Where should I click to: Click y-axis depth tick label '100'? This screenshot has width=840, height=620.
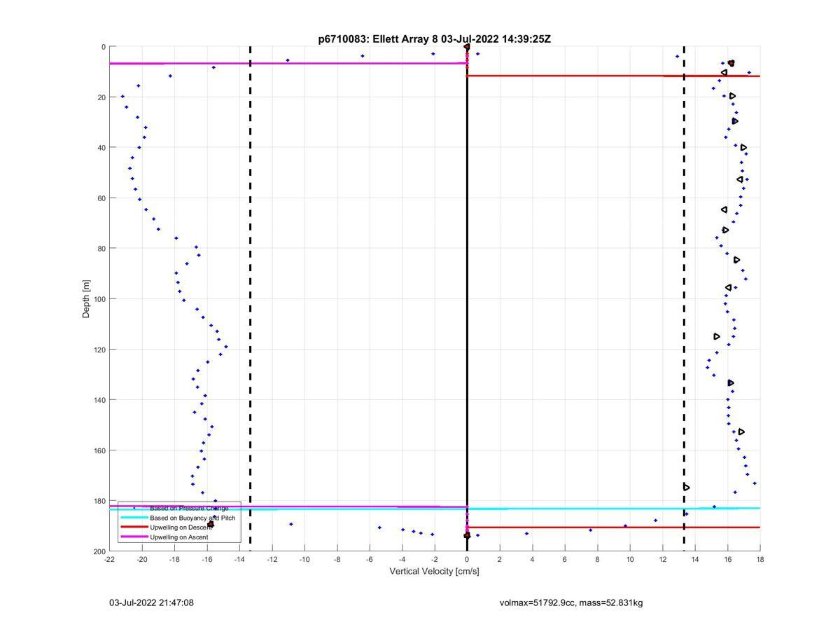pyautogui.click(x=99, y=299)
